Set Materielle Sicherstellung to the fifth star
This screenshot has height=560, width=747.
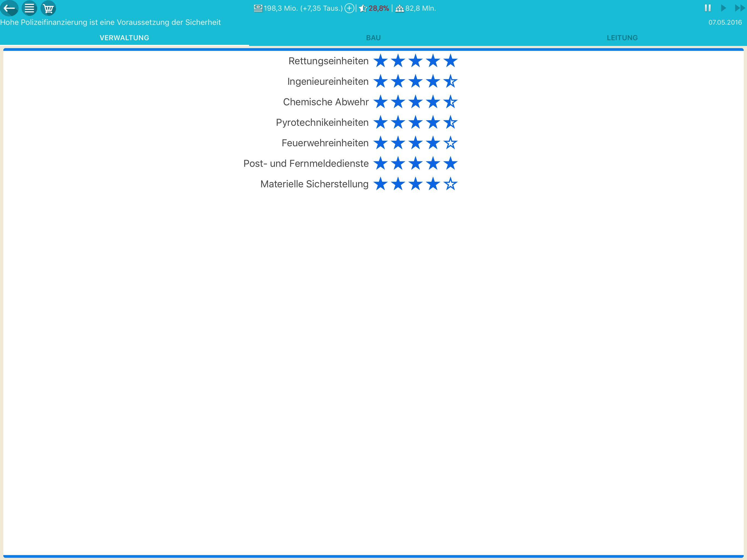(x=450, y=184)
